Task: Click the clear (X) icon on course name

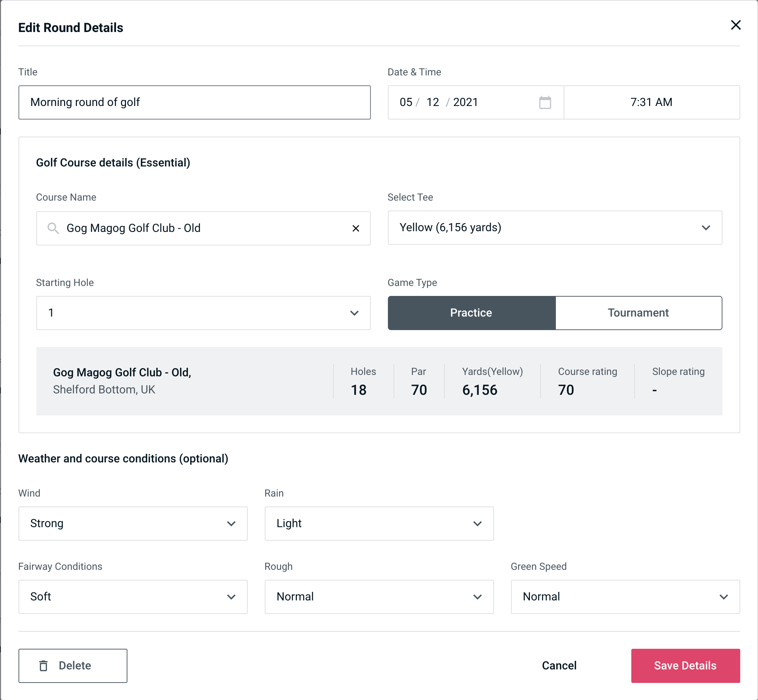Action: click(356, 228)
